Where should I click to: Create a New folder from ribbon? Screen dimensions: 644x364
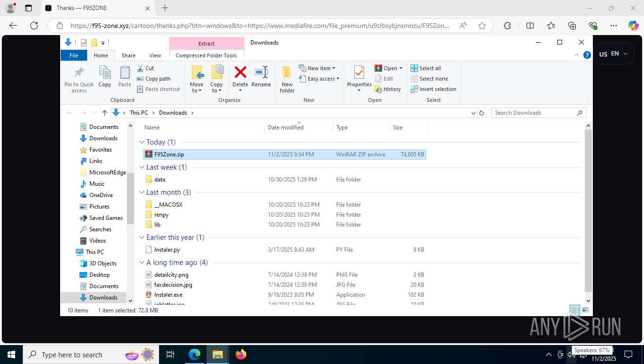point(287,79)
